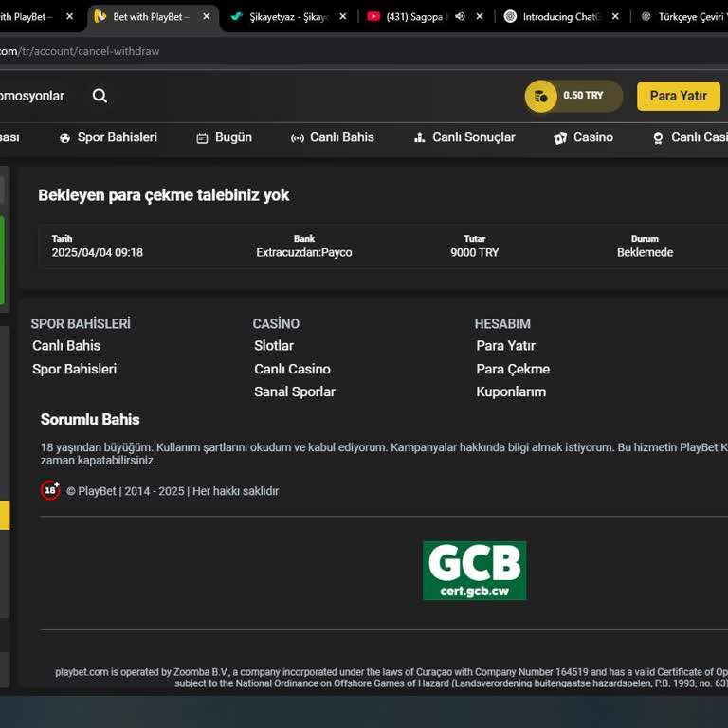This screenshot has width=728, height=728.
Task: Click the ChatGPT tab favicon
Action: click(510, 17)
